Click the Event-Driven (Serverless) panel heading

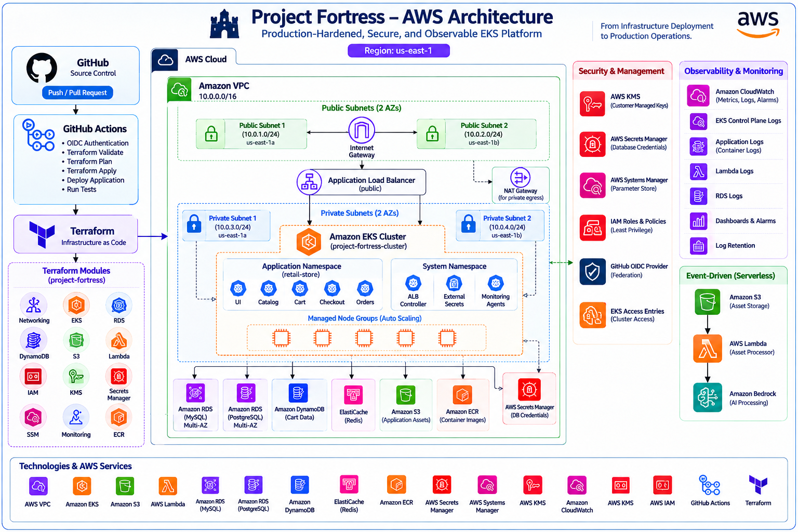click(730, 276)
